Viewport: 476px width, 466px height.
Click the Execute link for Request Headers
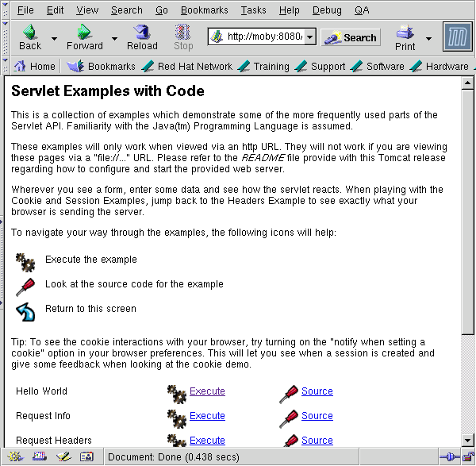[x=207, y=441]
